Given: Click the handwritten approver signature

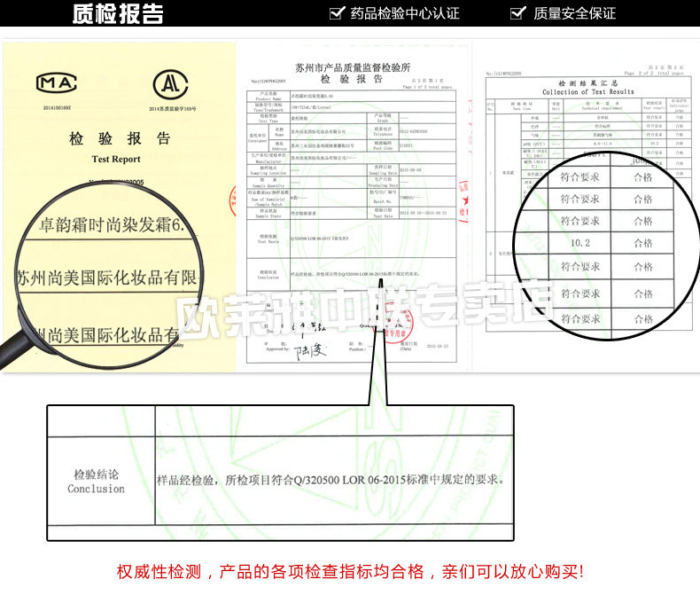Looking at the screenshot, I should (x=309, y=351).
